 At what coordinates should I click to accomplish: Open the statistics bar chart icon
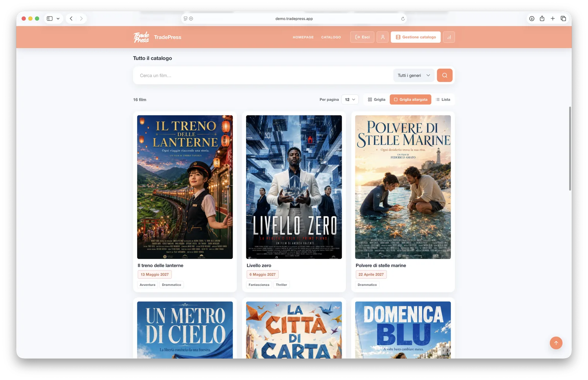tap(449, 37)
